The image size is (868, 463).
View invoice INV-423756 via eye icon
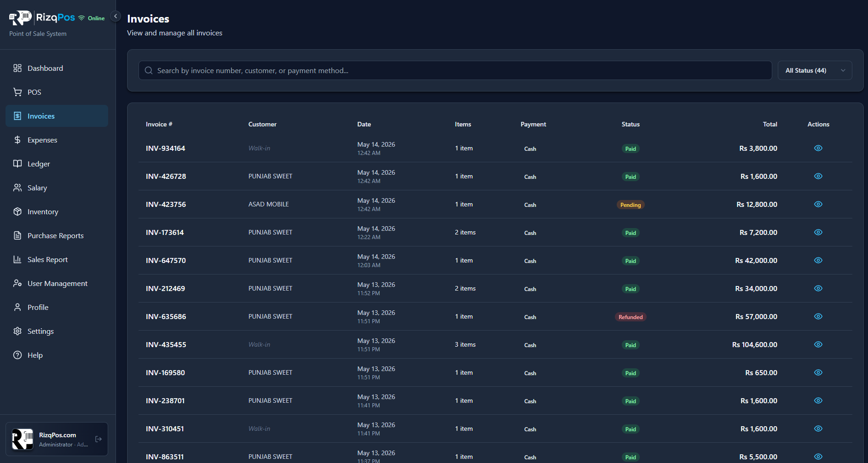818,204
